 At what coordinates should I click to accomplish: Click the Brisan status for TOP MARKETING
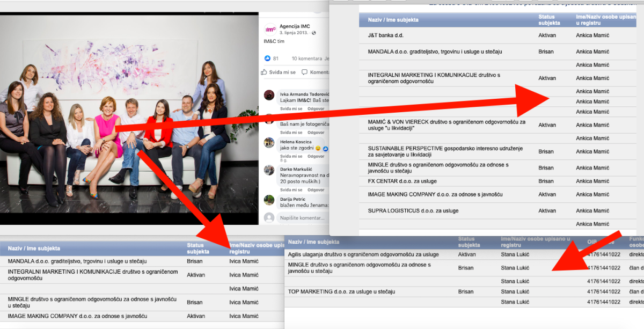click(x=466, y=292)
